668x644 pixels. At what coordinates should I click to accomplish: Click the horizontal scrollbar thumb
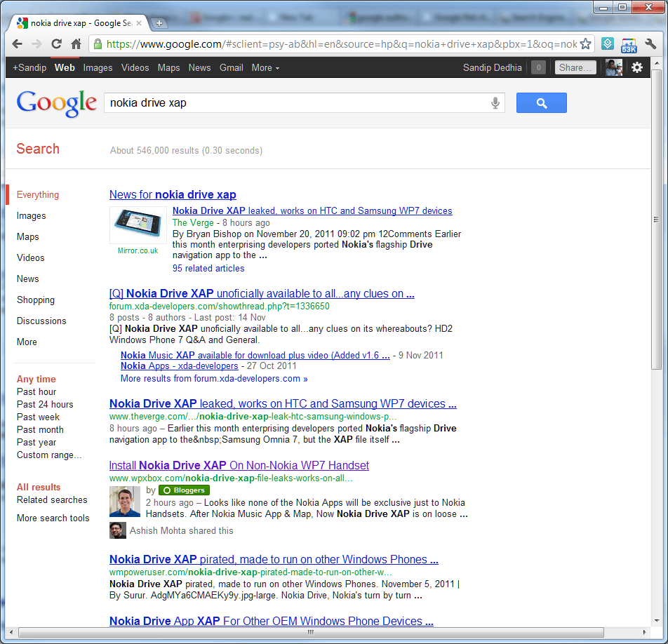click(x=311, y=632)
